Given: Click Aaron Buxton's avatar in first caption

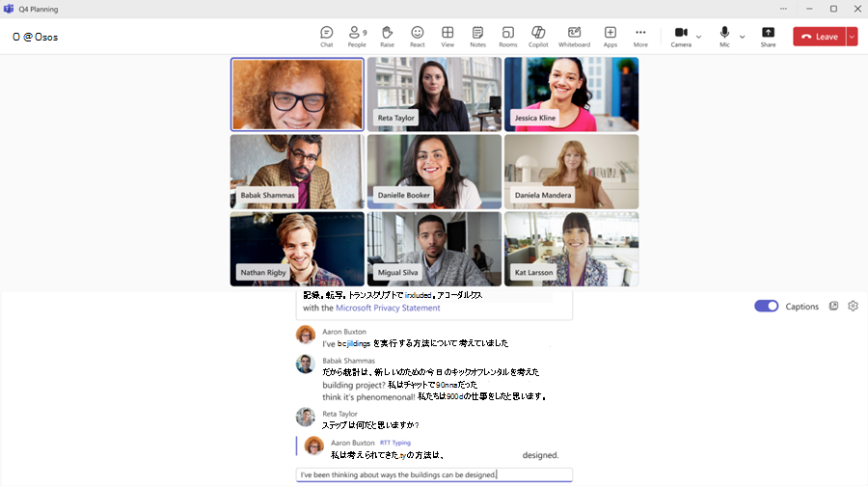Looking at the screenshot, I should click(306, 335).
